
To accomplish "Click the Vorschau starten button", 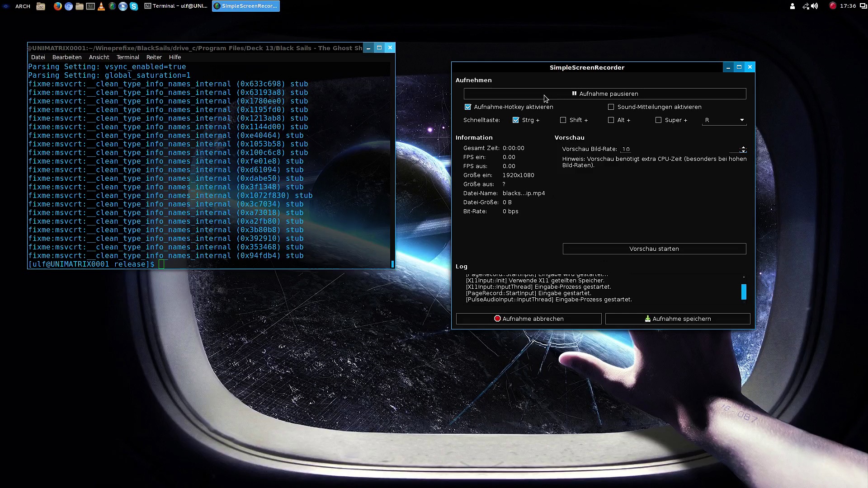I will (654, 249).
